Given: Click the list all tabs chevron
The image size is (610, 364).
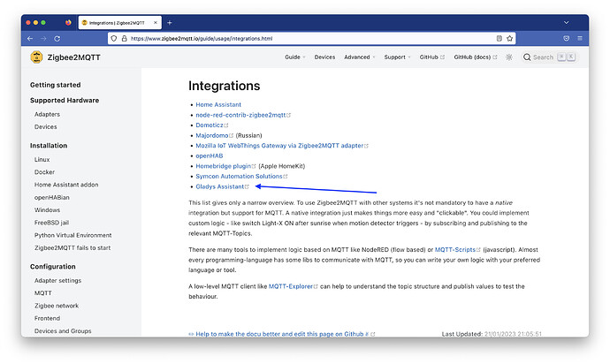Looking at the screenshot, I should coord(567,23).
